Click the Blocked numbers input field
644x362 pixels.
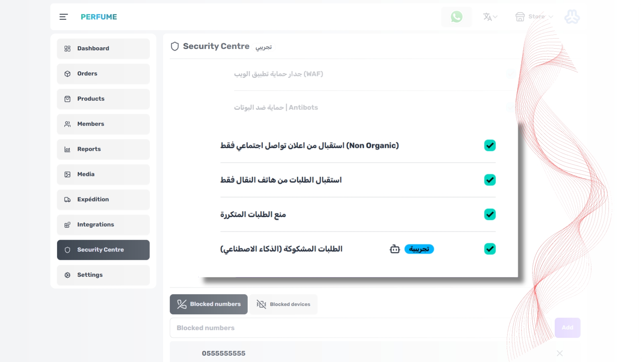pos(361,328)
